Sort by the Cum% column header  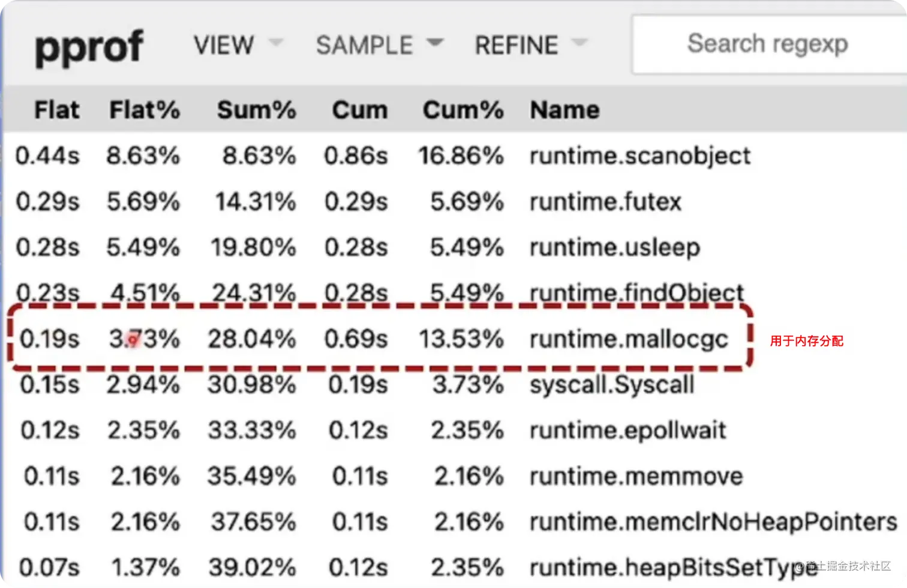point(462,110)
